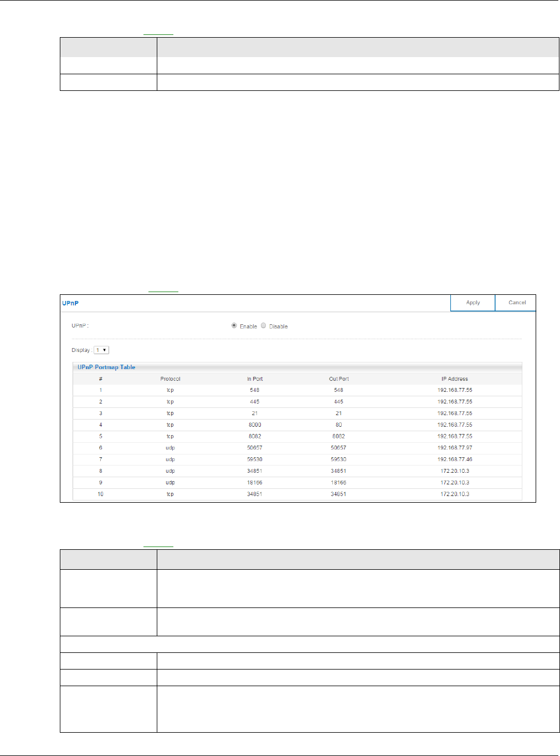Select the Disable radio button for UPnP
Image resolution: width=560 pixels, height=756 pixels.
point(264,326)
